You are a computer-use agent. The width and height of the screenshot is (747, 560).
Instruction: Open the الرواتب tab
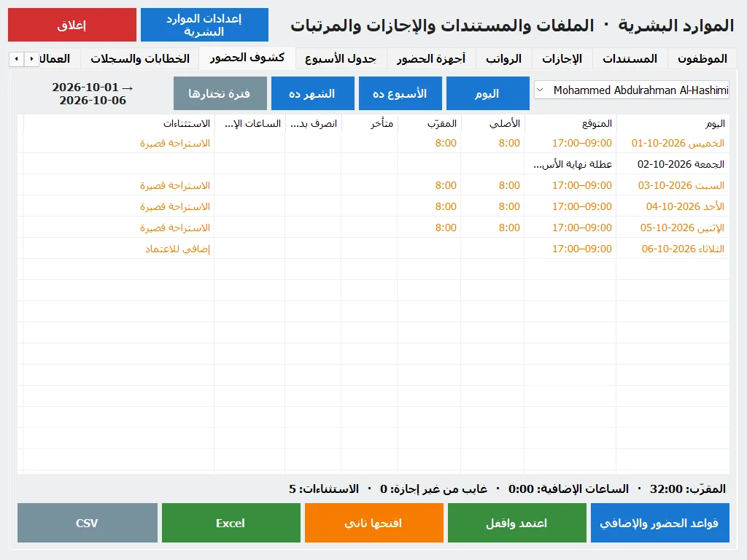tap(503, 58)
